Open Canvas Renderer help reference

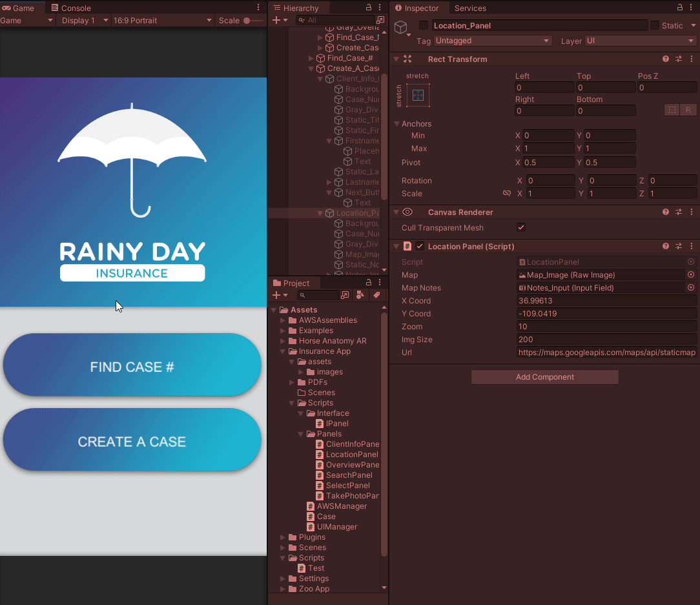tap(666, 212)
